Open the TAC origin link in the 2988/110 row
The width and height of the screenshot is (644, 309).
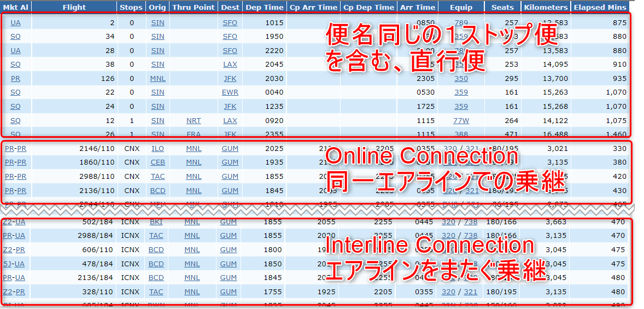tap(157, 176)
